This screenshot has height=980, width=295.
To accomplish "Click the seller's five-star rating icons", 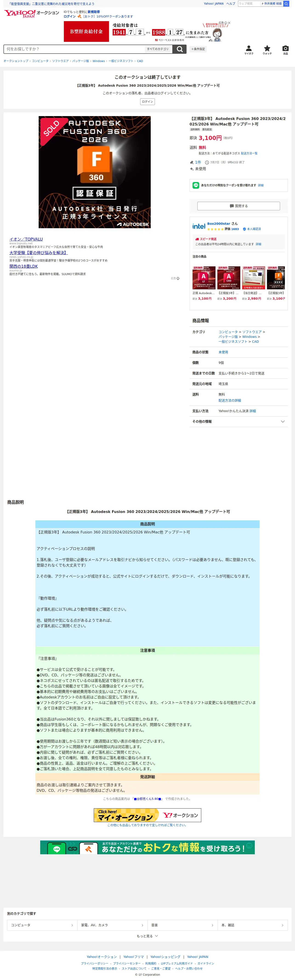I will click(215, 229).
